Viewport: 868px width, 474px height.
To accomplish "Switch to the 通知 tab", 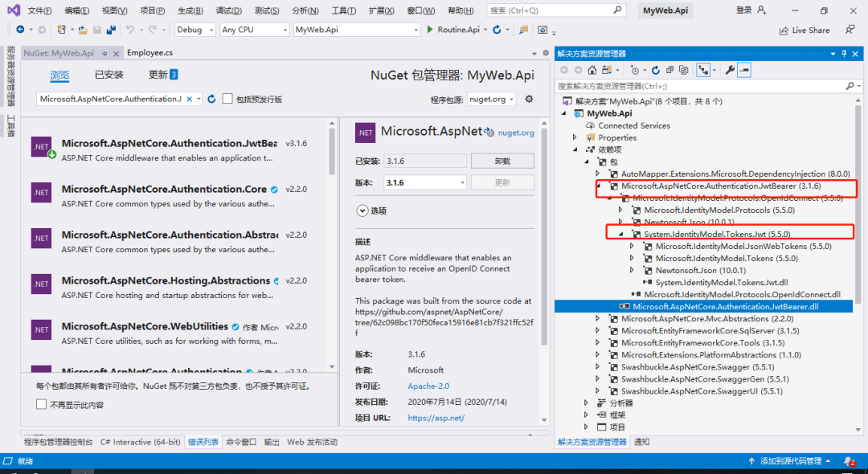I will (641, 442).
